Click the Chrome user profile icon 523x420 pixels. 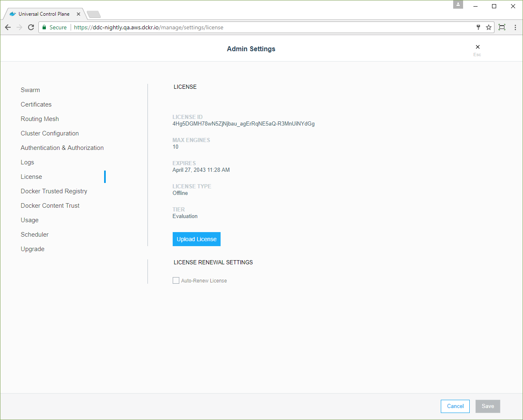(x=458, y=5)
